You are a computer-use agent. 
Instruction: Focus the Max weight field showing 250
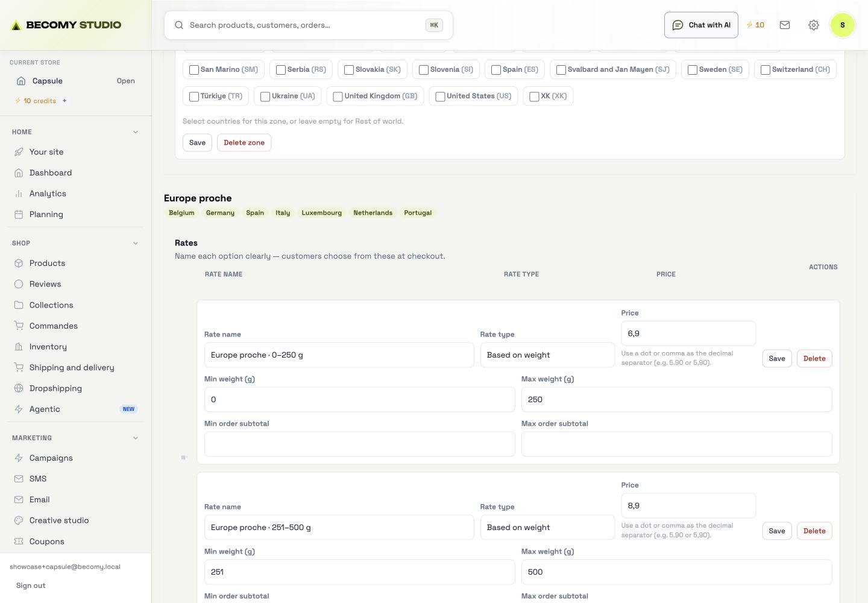[x=676, y=400]
